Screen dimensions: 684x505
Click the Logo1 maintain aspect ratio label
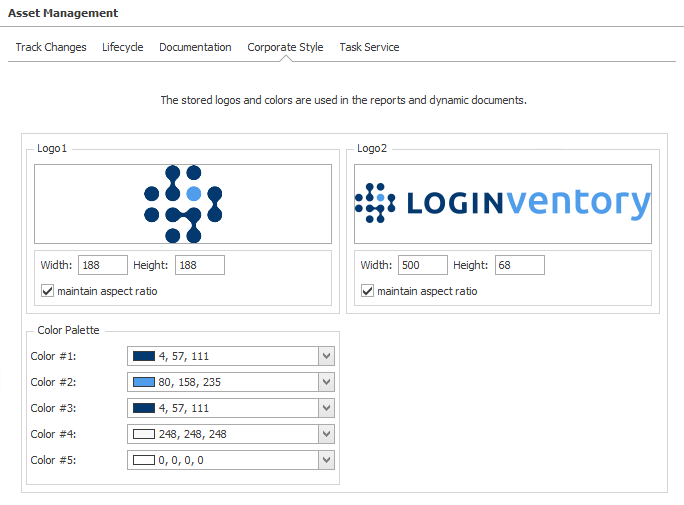[x=107, y=291]
